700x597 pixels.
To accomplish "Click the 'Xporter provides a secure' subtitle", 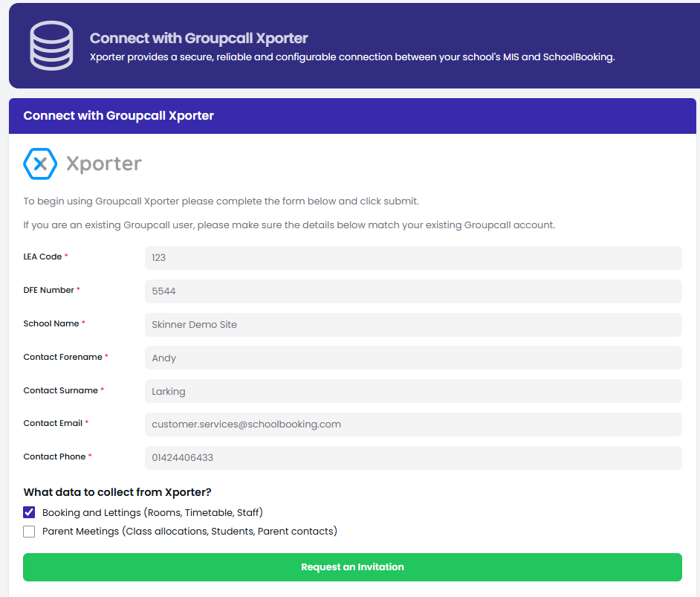I will click(x=352, y=57).
